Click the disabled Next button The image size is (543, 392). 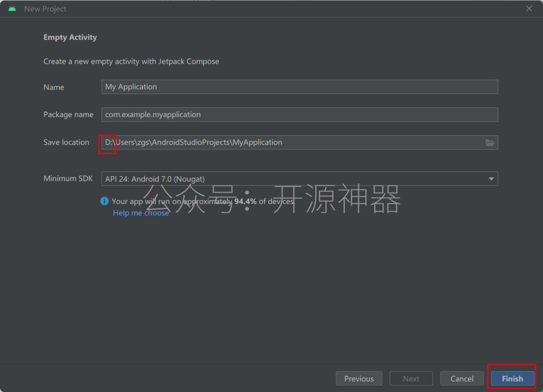pos(411,378)
